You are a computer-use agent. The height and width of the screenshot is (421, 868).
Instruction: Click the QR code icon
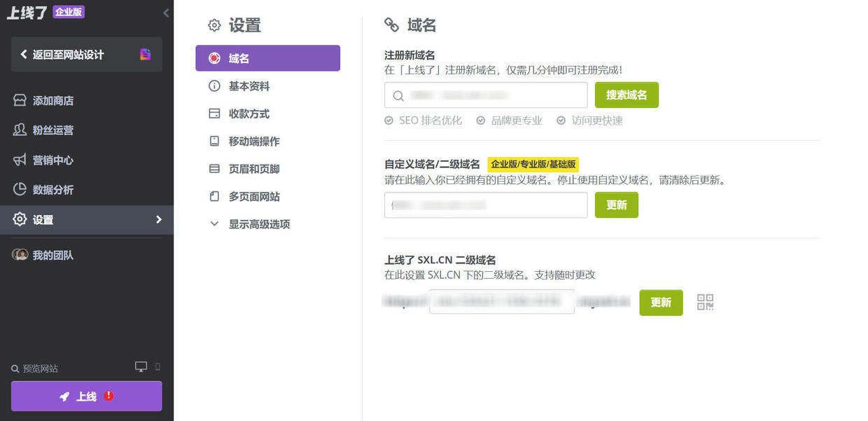click(705, 303)
